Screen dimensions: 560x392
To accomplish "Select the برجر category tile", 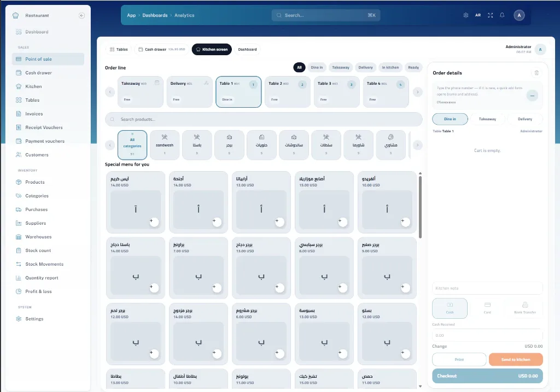I will tap(229, 145).
